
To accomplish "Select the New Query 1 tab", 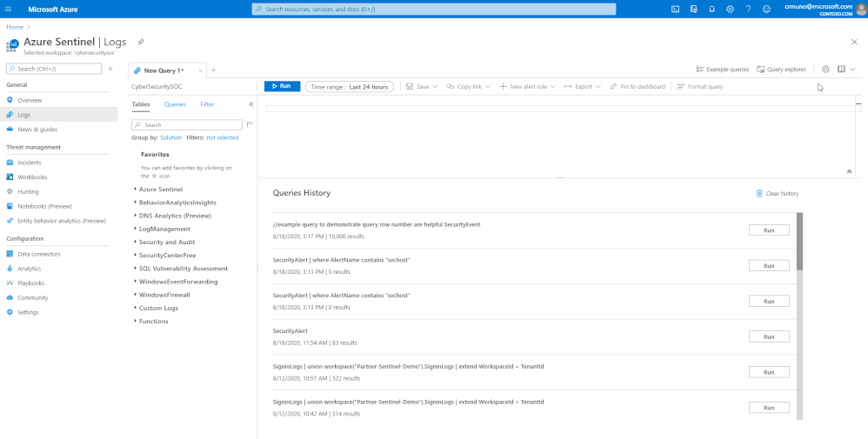I will point(164,70).
